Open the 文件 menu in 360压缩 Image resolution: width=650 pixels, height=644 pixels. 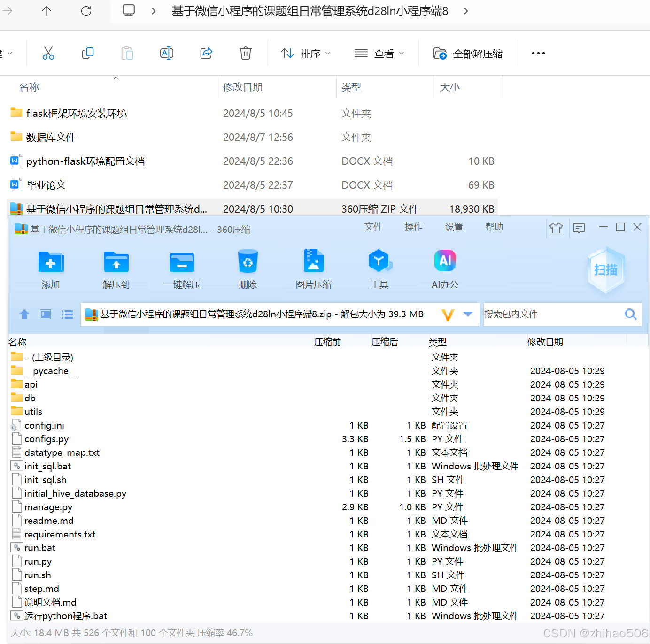pos(373,227)
